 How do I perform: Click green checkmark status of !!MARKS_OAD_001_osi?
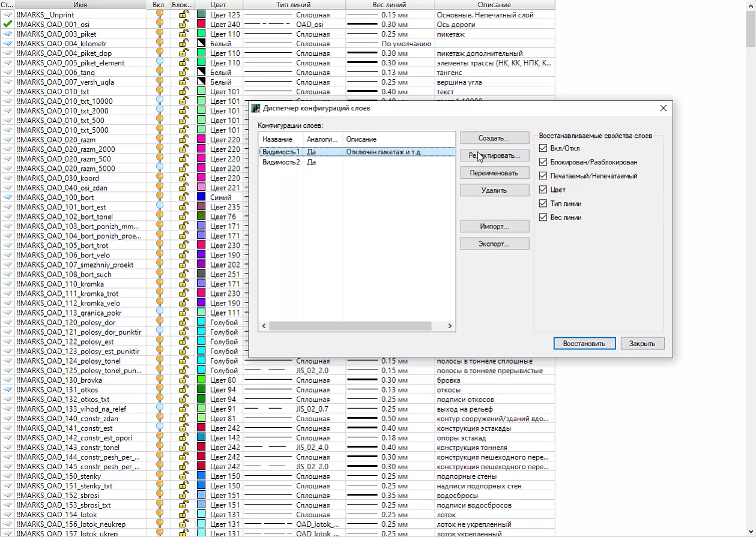[x=7, y=25]
